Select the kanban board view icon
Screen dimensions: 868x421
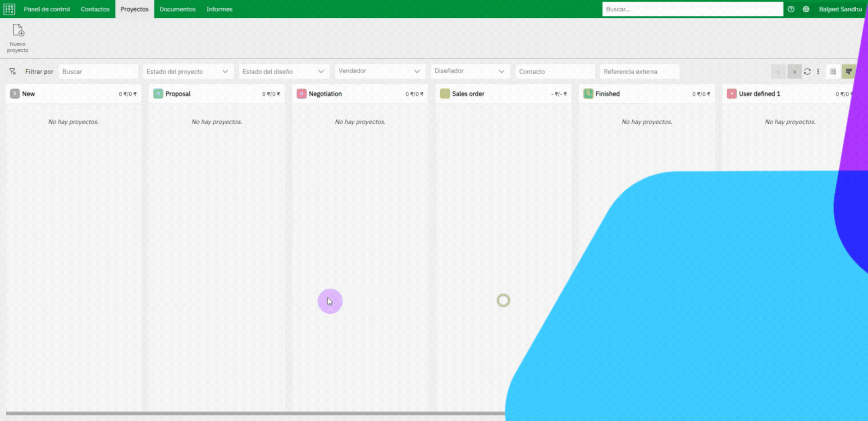[849, 72]
